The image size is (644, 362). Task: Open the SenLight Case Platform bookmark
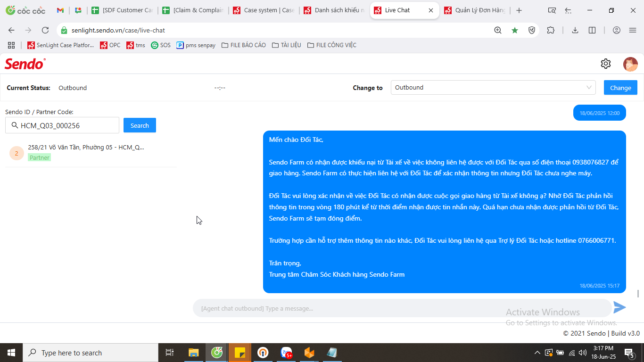point(60,45)
